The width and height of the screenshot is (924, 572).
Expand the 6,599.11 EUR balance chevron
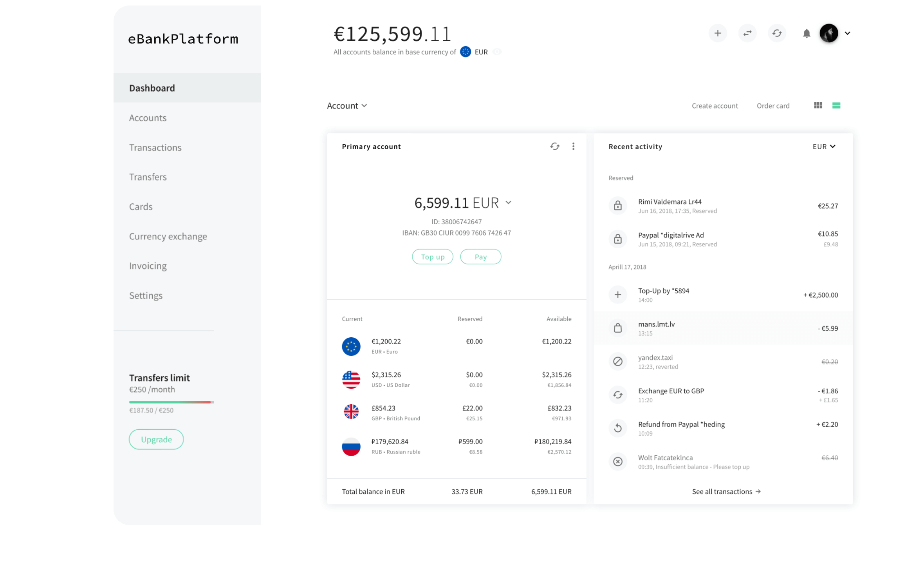508,203
